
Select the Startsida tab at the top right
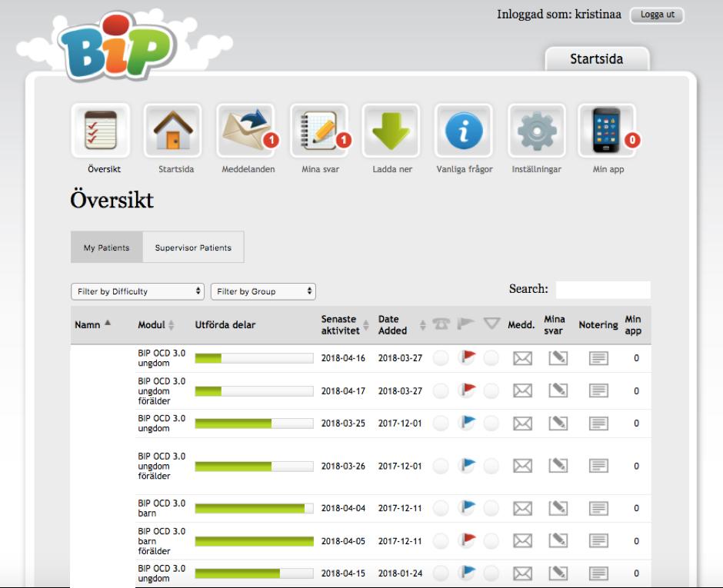coord(597,59)
